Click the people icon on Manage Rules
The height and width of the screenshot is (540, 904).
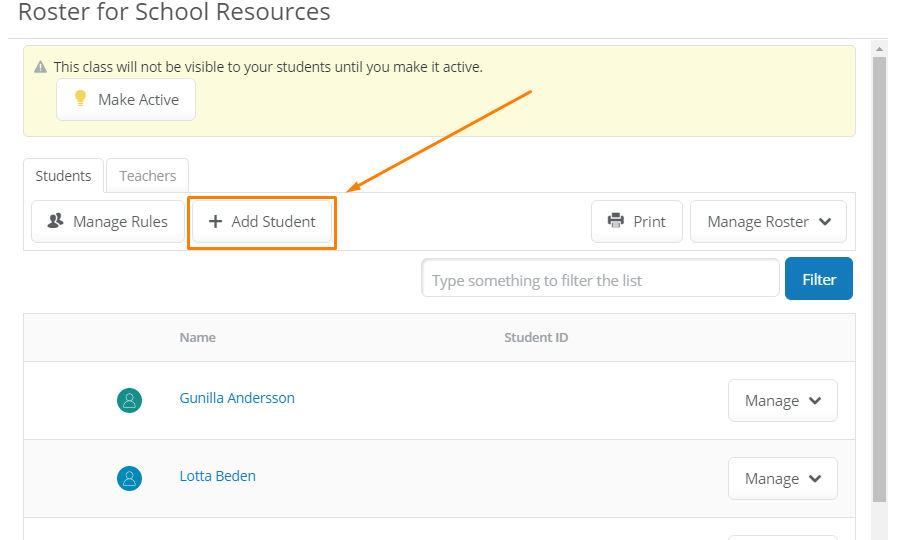click(55, 221)
